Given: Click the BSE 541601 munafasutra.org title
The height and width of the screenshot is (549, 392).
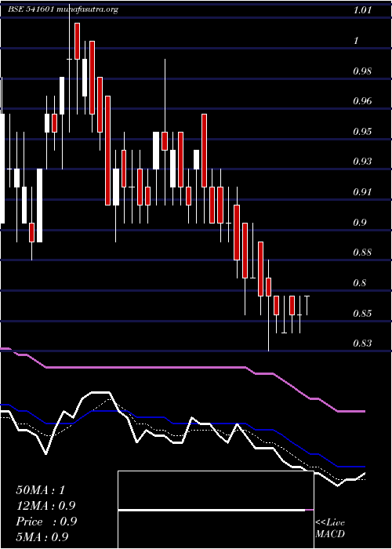Looking at the screenshot, I should coord(64,9).
